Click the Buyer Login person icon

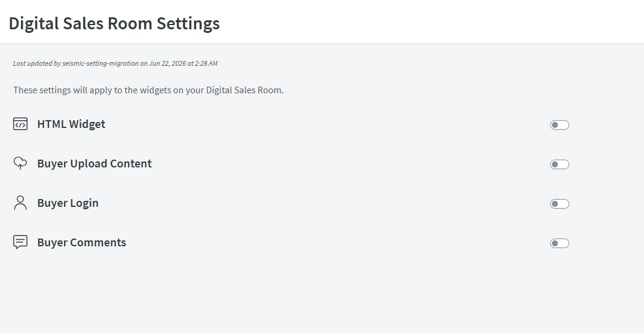pyautogui.click(x=20, y=203)
